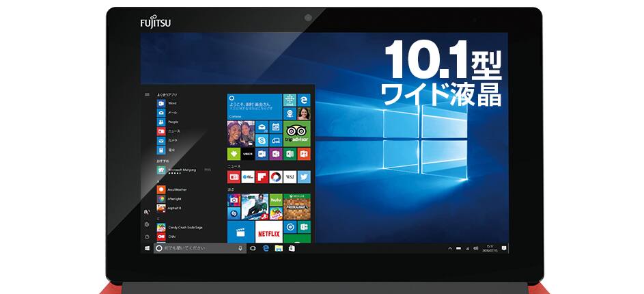The image size is (644, 294).
Task: Click the Windows Start button
Action: point(147,248)
